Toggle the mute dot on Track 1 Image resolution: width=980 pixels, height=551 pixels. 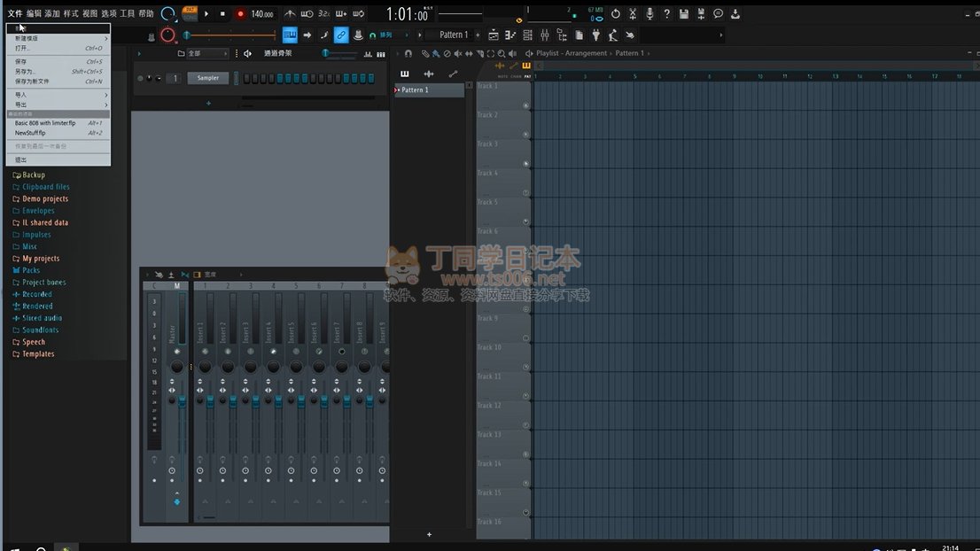pyautogui.click(x=525, y=105)
